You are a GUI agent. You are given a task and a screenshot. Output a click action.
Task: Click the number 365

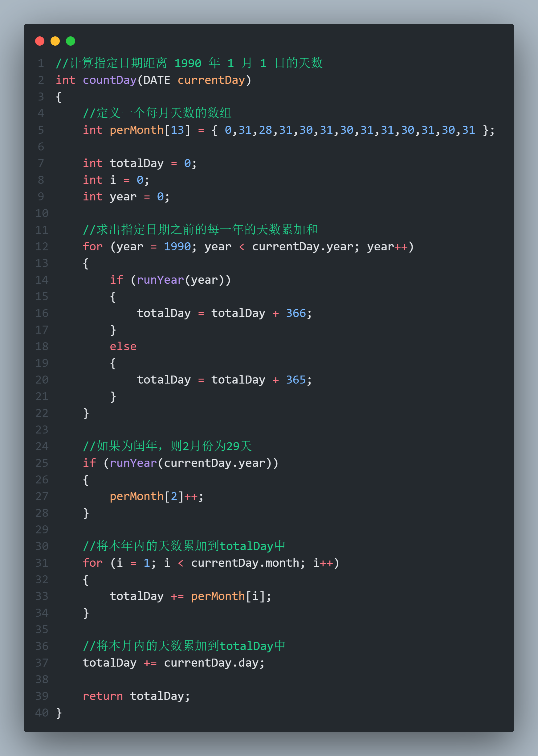click(296, 380)
